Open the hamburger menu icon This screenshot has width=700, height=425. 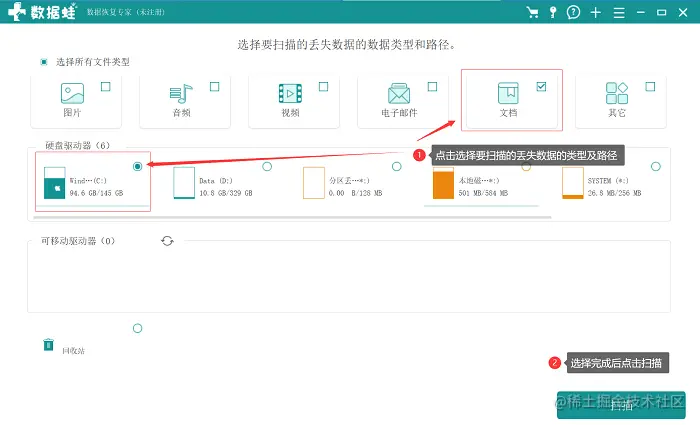tap(619, 12)
